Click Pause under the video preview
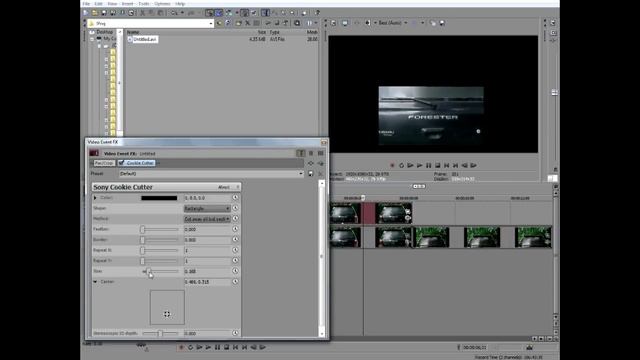640x360 pixels. 429,165
